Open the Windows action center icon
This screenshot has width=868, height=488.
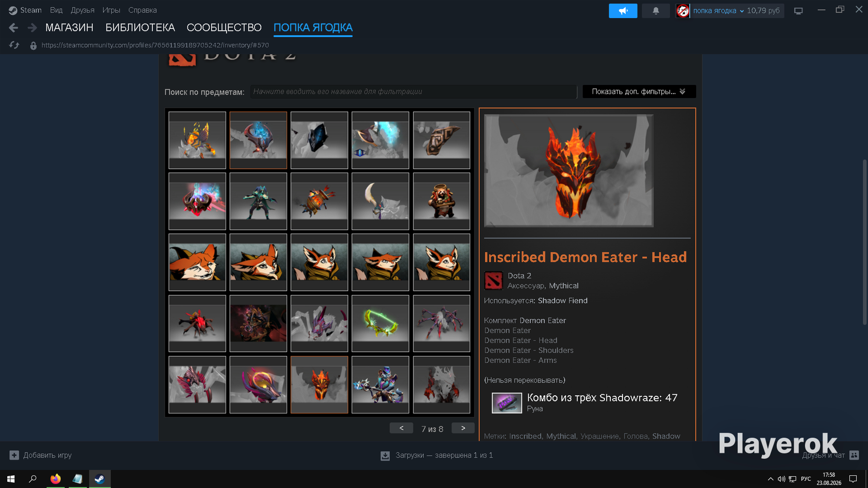coord(853,479)
